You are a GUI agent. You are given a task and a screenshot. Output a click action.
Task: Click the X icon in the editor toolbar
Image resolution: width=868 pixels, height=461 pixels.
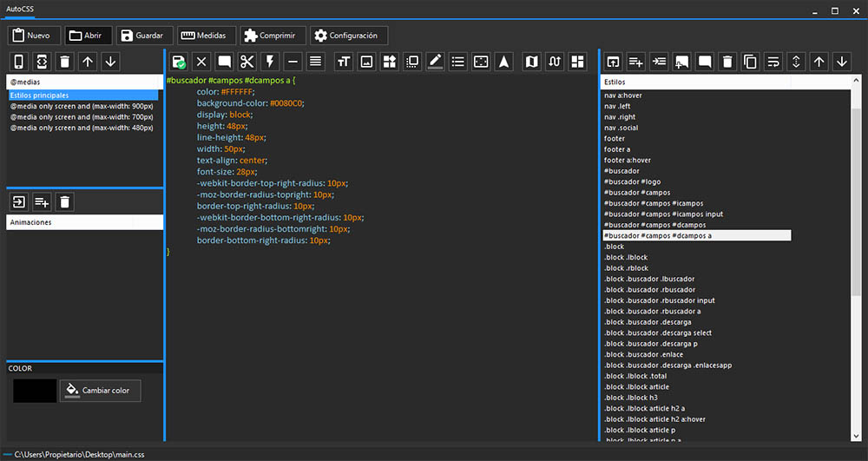[201, 62]
